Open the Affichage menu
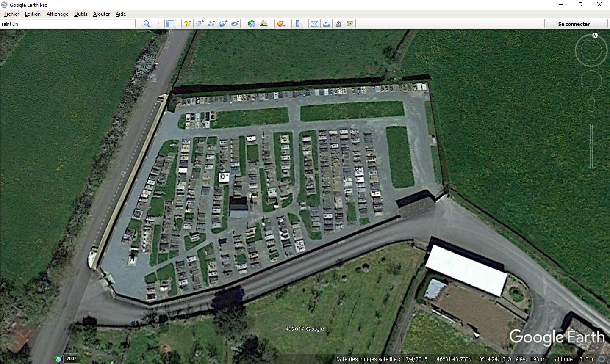This screenshot has width=610, height=364. [x=57, y=14]
